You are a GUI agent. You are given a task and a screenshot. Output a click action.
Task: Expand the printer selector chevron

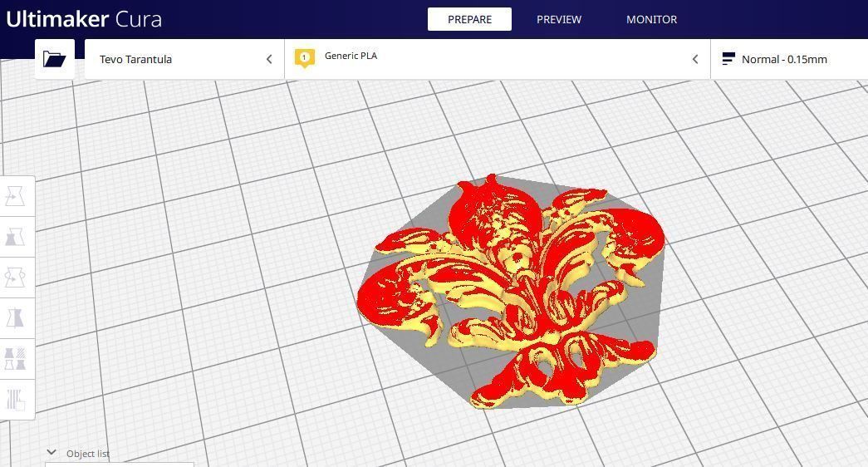(x=269, y=59)
